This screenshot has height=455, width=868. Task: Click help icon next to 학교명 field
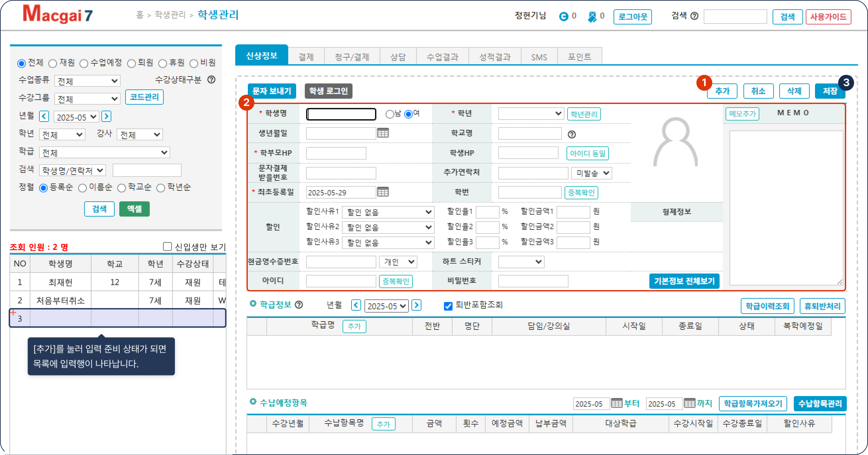tap(571, 134)
